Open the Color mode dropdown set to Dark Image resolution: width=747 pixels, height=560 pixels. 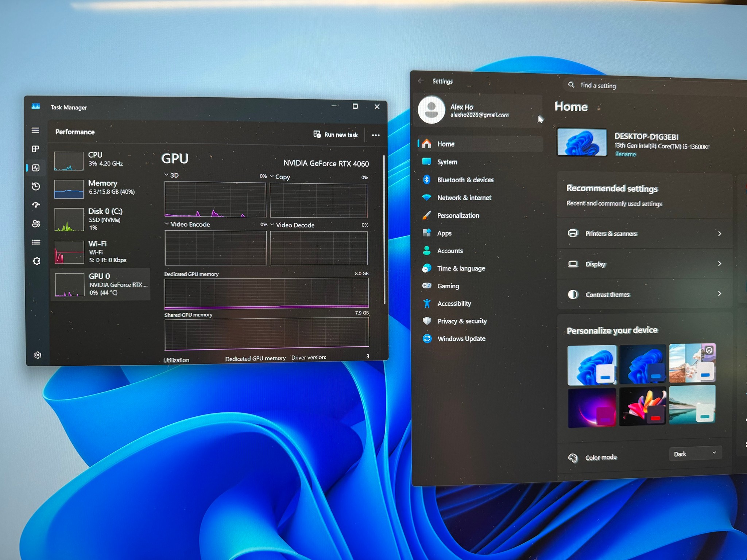[695, 454]
